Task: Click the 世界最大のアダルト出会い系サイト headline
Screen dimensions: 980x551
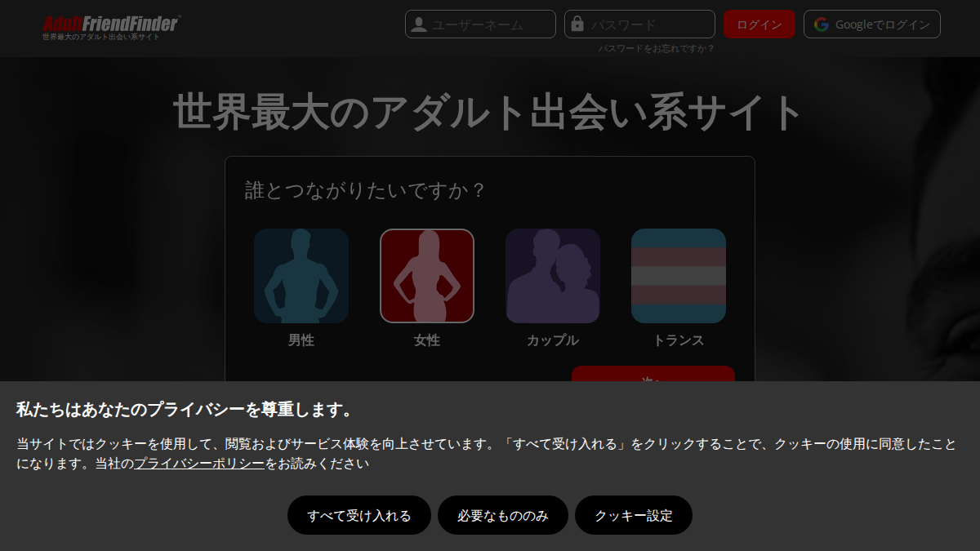Action: 489,113
